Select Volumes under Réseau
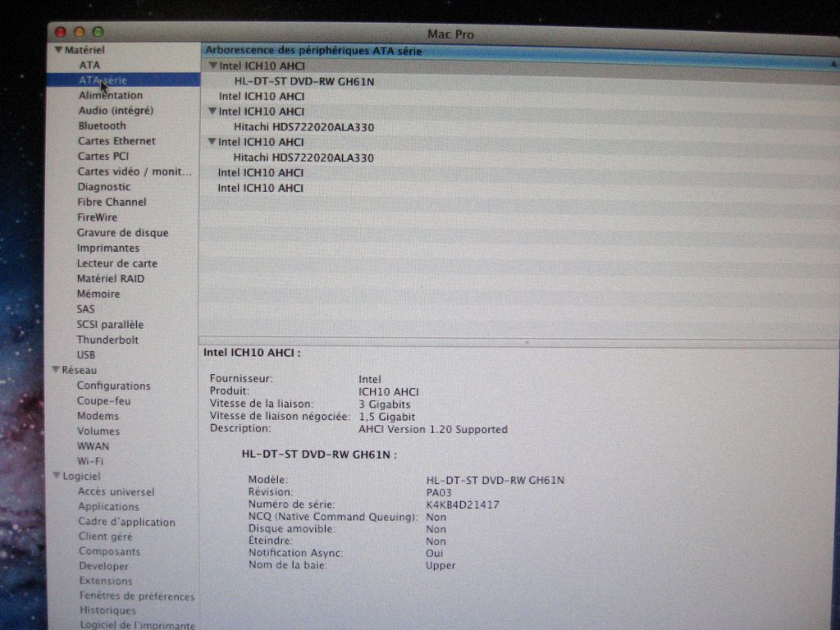The width and height of the screenshot is (840, 630). point(98,431)
